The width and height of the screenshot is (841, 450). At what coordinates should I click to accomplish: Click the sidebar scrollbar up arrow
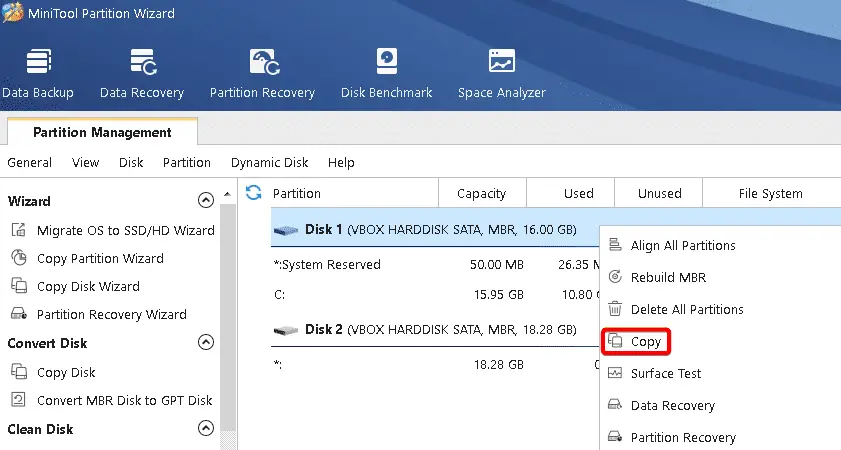tap(227, 194)
